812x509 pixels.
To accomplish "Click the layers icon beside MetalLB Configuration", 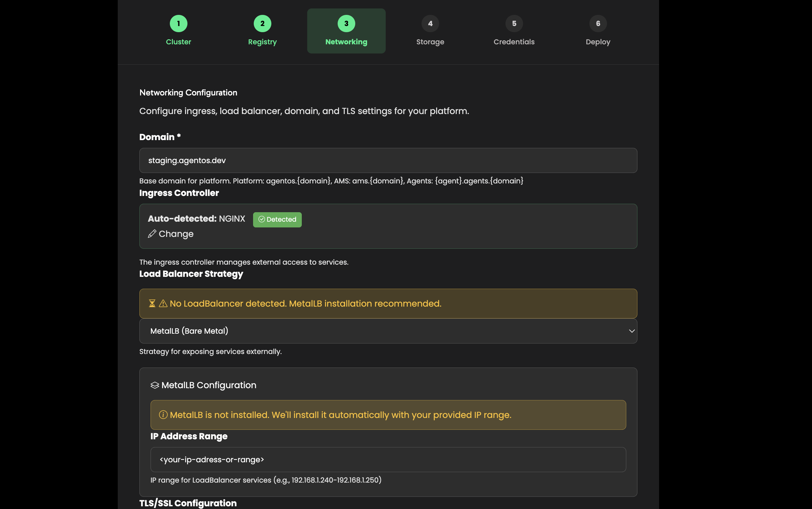I will [x=155, y=385].
